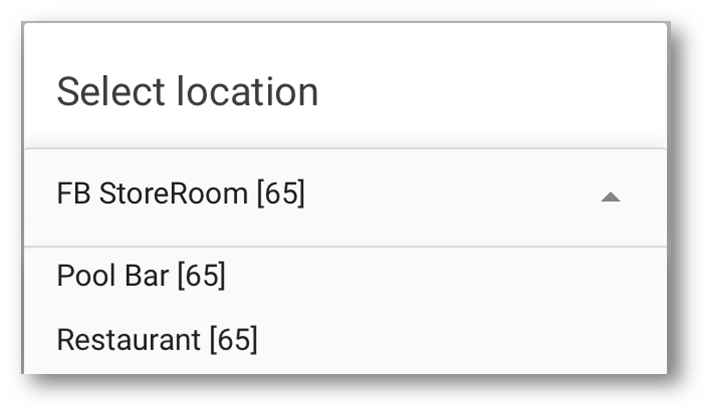Click the Select location dialog title
Screen dimensions: 713x416
[x=188, y=92]
